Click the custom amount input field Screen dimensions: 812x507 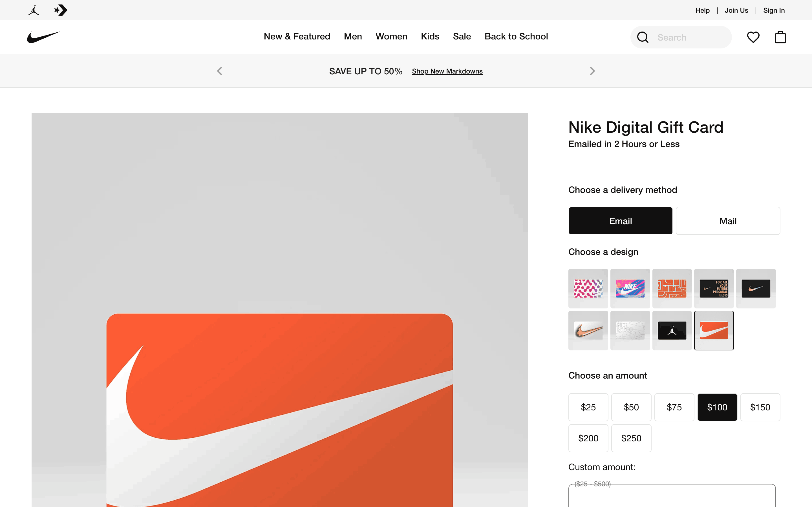[x=672, y=496]
